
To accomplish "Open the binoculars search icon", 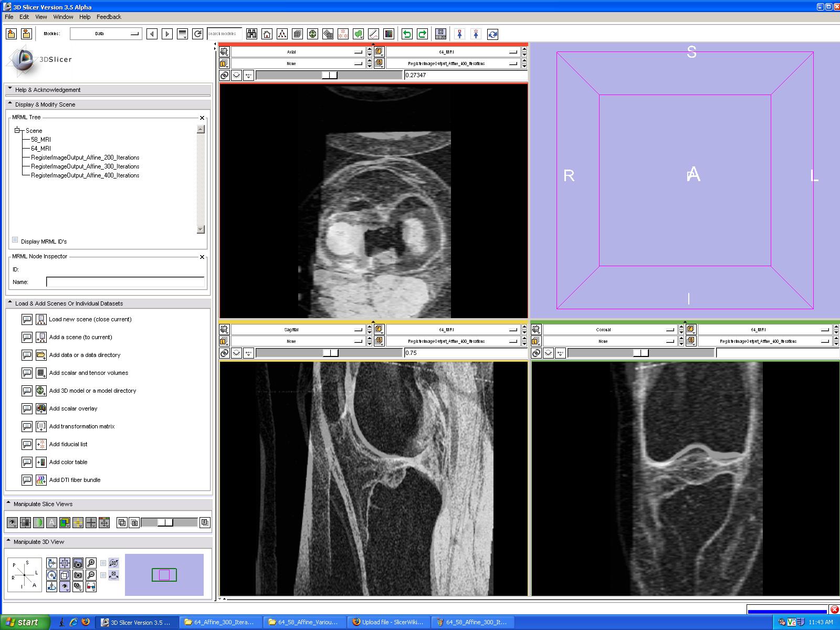I will (251, 34).
